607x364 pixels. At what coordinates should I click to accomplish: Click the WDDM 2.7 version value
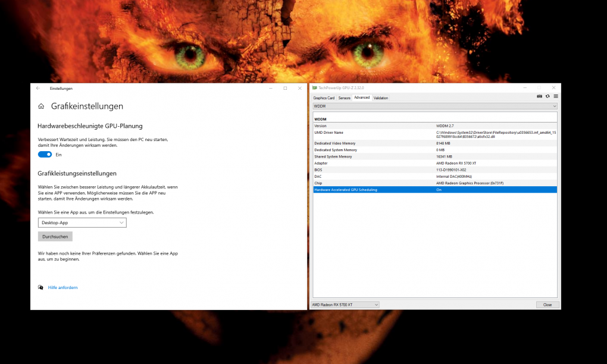point(445,125)
